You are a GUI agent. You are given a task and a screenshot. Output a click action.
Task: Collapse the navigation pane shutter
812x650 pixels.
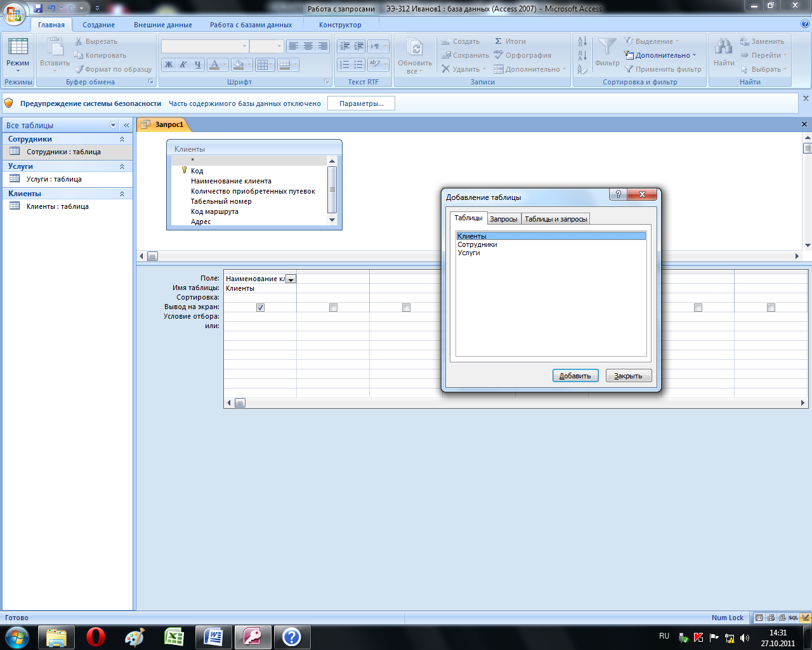point(126,125)
